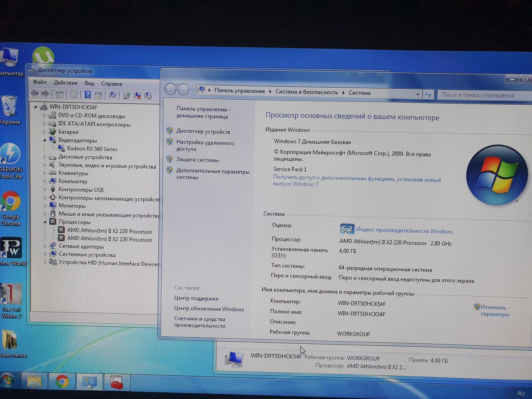Collapse the Процессоры node

(x=45, y=222)
